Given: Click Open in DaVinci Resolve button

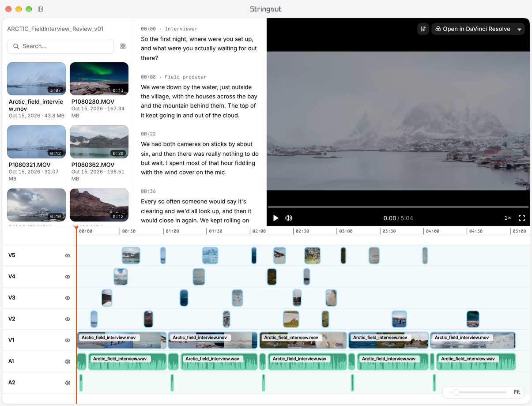Looking at the screenshot, I should [x=472, y=29].
